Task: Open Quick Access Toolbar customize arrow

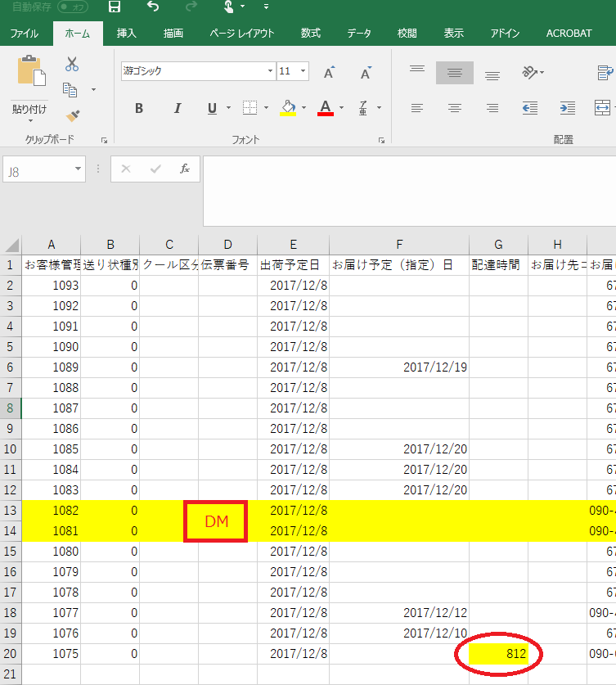Action: 266,7
